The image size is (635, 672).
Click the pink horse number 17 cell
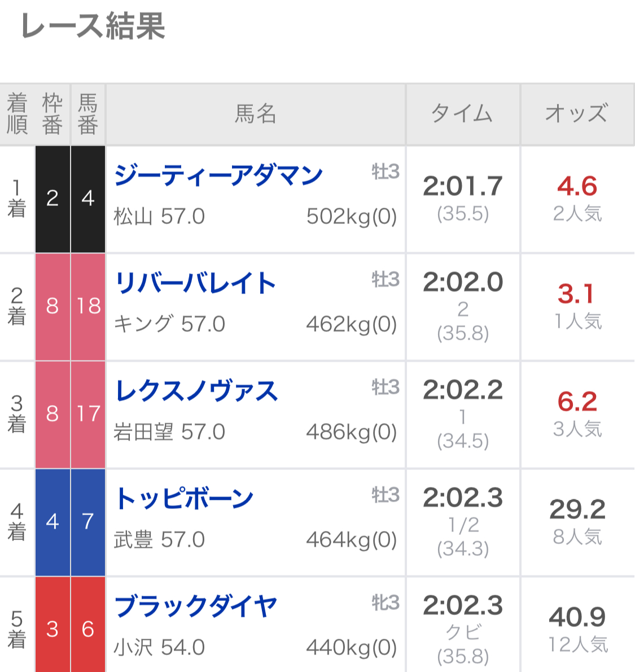(x=88, y=414)
